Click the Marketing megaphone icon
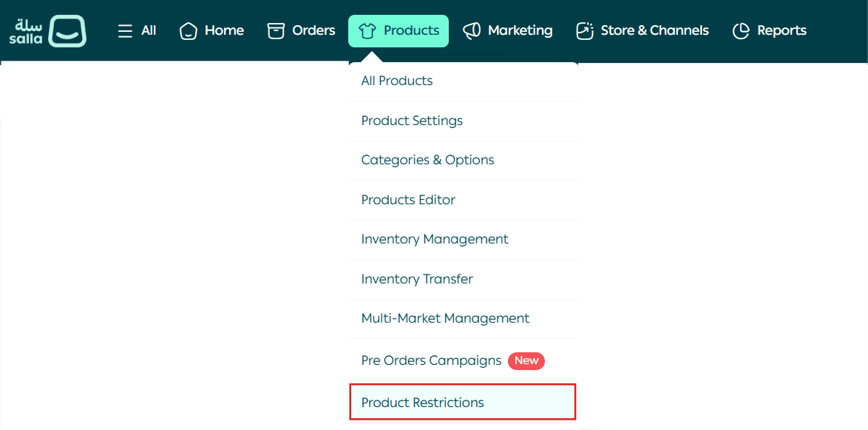This screenshot has height=430, width=868. coord(472,31)
